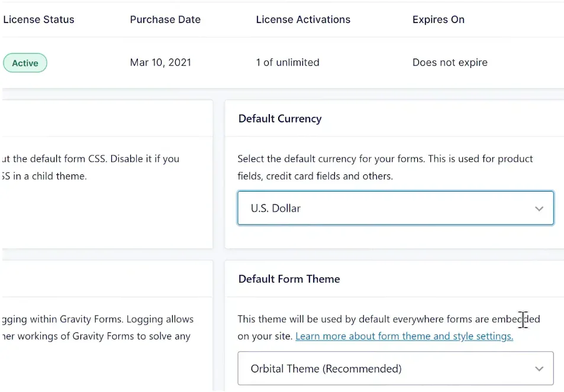This screenshot has height=392, width=564.
Task: Click the Gravity Forms logging description text
Action: click(x=98, y=319)
